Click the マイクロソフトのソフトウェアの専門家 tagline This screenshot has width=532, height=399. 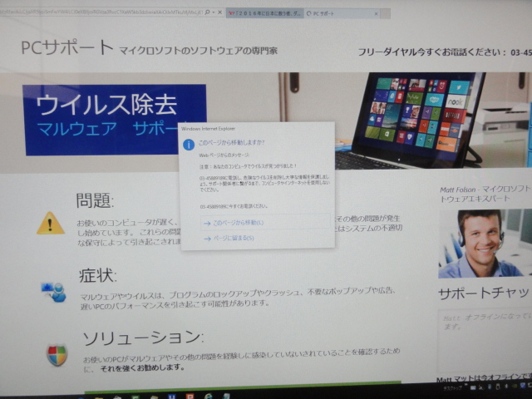[198, 51]
